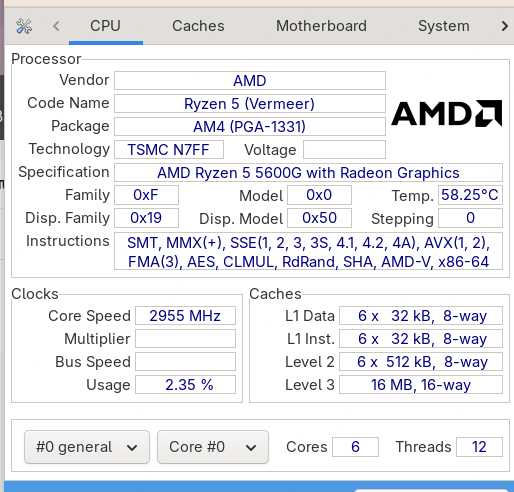
Task: Click the Specification field text
Action: point(308,173)
